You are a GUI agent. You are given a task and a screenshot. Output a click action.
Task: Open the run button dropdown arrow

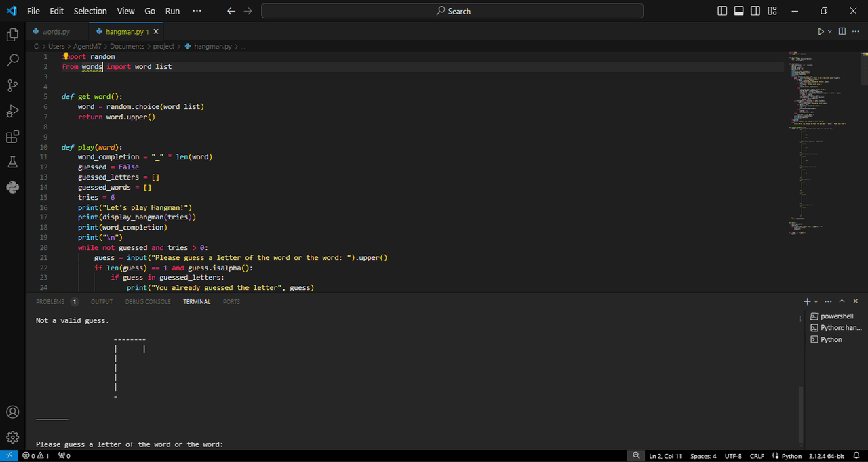pyautogui.click(x=829, y=31)
